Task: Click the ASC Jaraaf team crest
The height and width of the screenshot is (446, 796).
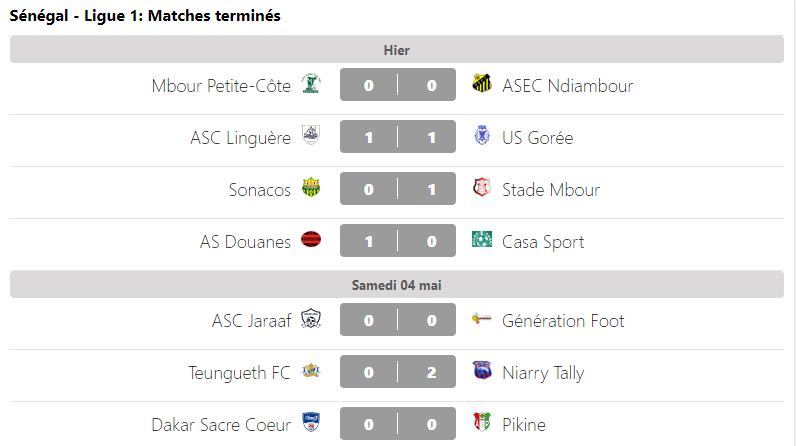Action: (x=311, y=320)
